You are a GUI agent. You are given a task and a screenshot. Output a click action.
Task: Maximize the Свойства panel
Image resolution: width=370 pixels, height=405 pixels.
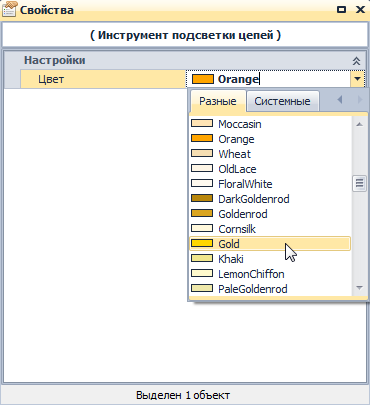pyautogui.click(x=342, y=9)
